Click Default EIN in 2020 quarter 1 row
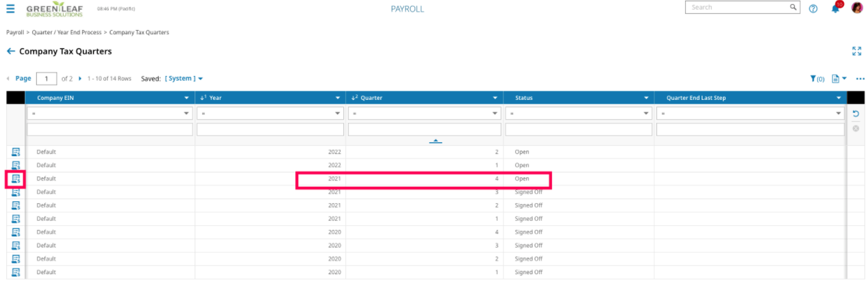 pyautogui.click(x=46, y=272)
